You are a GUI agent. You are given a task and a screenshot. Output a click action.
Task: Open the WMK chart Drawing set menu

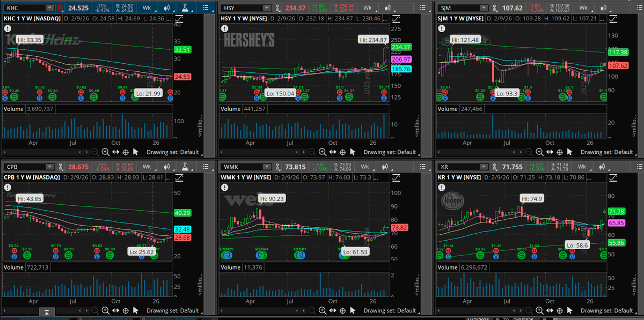point(390,310)
